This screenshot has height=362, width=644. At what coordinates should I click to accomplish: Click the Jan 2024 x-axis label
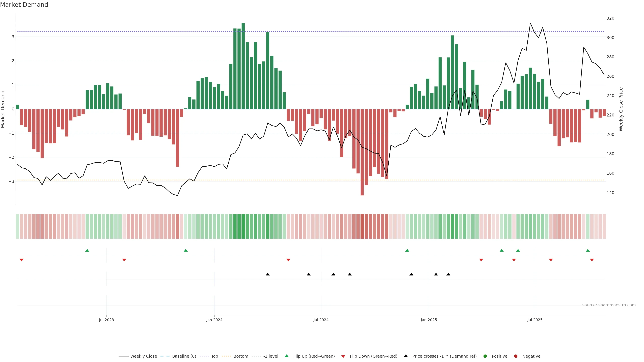click(214, 320)
